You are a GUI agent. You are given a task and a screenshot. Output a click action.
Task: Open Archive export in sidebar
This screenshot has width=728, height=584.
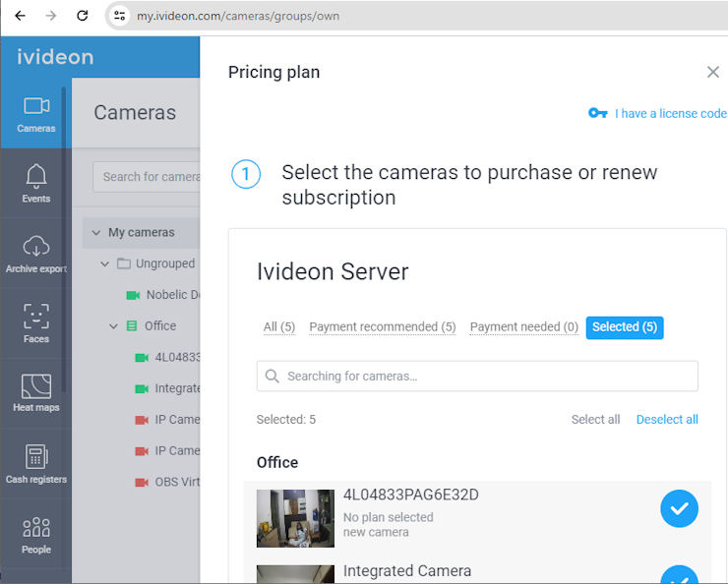coord(36,254)
